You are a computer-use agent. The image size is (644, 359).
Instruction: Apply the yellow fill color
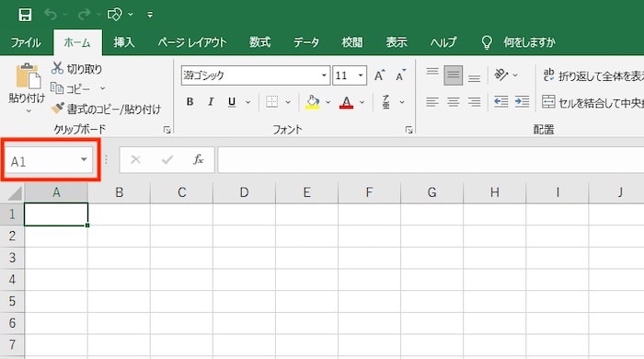313,102
